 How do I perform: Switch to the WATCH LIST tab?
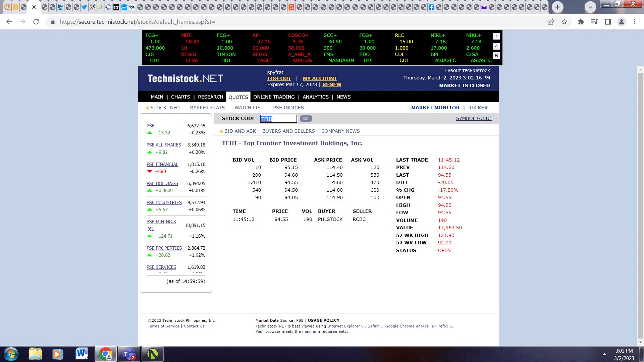pos(249,108)
